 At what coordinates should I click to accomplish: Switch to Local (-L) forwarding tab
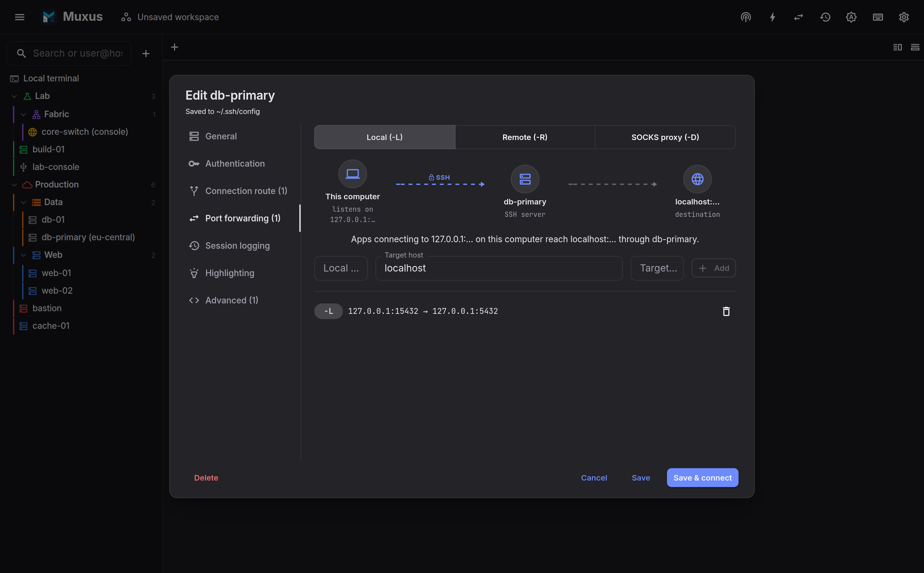click(384, 137)
